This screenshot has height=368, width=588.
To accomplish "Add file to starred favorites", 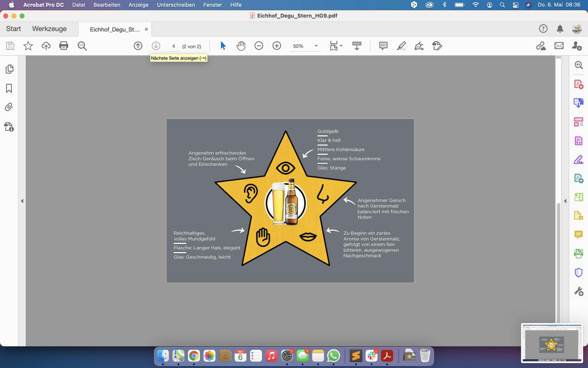I will pos(28,46).
